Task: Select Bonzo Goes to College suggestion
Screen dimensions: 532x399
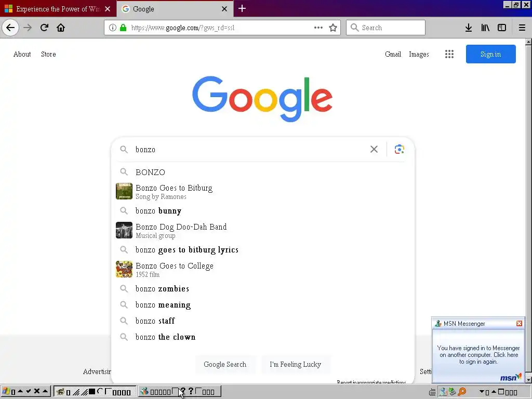Action: coord(262,270)
